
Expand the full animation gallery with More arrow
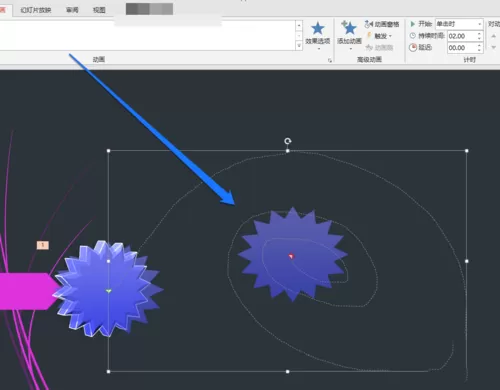299,46
